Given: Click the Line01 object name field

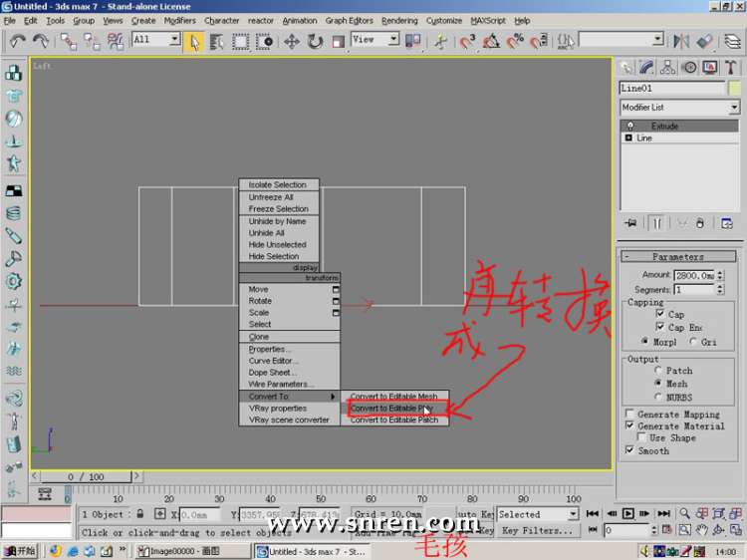Looking at the screenshot, I should coord(671,88).
